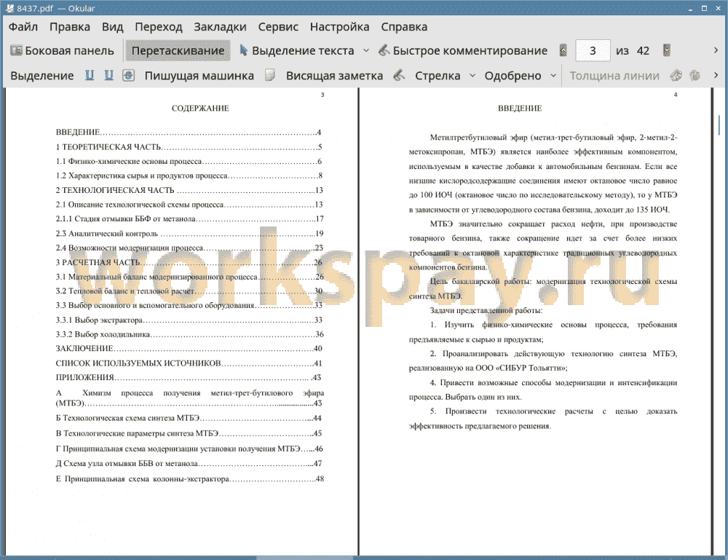Click the 3.3.2 Выбор холодильника contents entry
728x560 pixels.
(x=189, y=334)
